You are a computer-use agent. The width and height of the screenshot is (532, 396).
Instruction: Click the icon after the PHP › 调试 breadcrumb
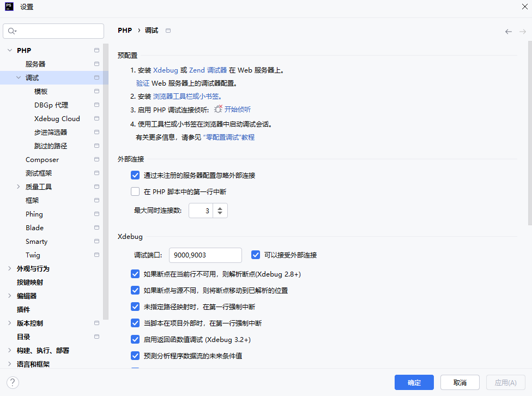tap(168, 31)
